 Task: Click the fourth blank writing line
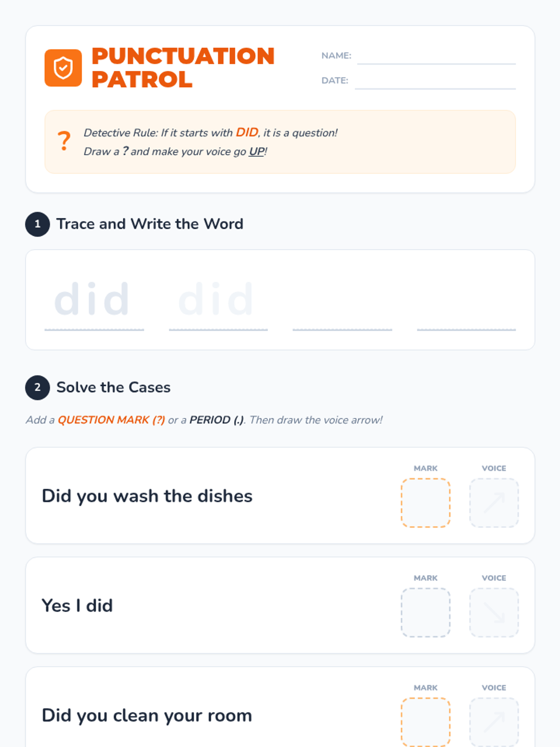tap(466, 329)
